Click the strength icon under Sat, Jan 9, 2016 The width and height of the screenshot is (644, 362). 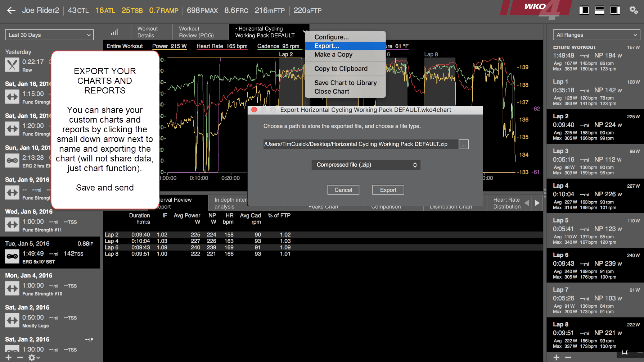12,193
